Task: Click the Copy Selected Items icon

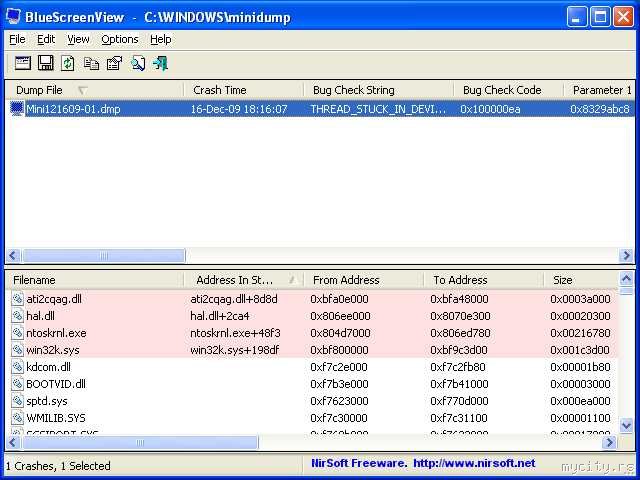Action: pyautogui.click(x=91, y=63)
